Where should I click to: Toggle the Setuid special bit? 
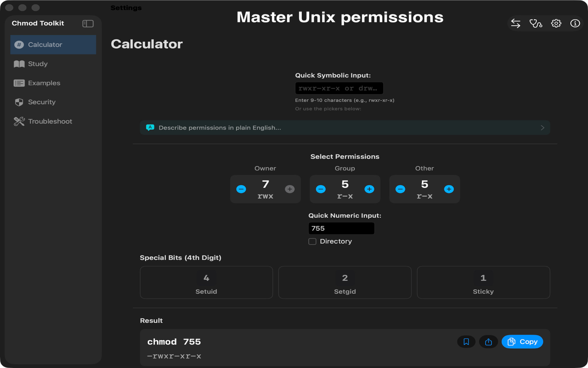(x=206, y=282)
